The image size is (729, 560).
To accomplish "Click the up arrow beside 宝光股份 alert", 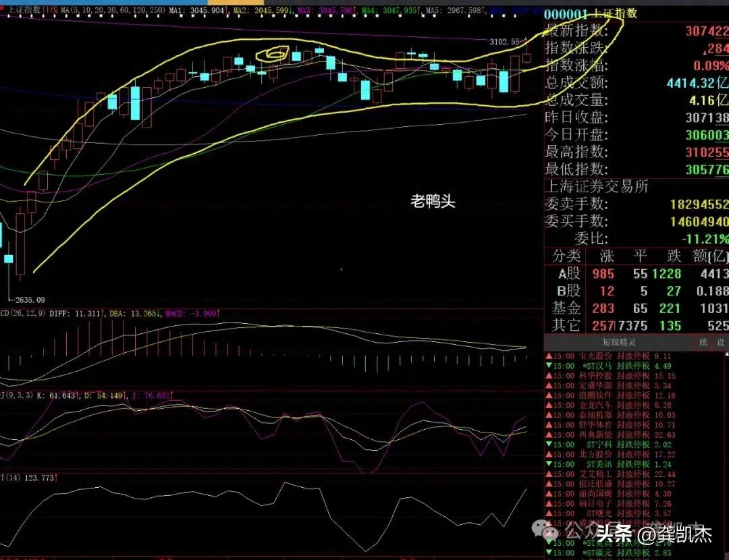I will pos(549,356).
